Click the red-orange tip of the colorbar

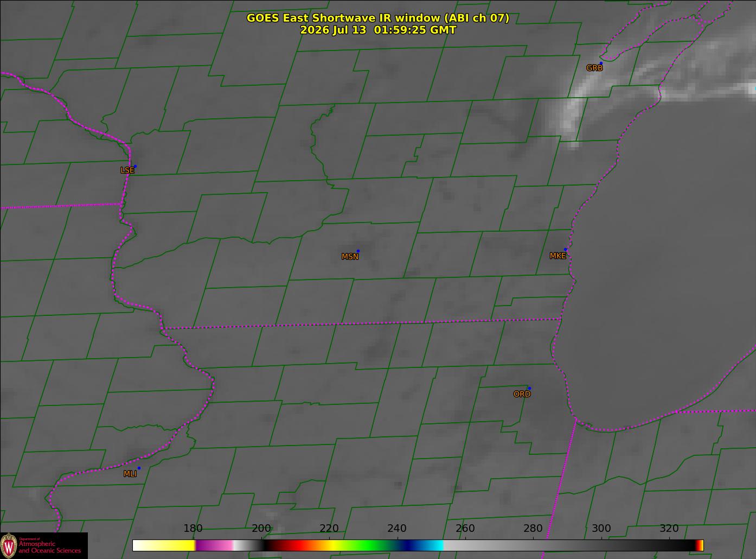[700, 545]
